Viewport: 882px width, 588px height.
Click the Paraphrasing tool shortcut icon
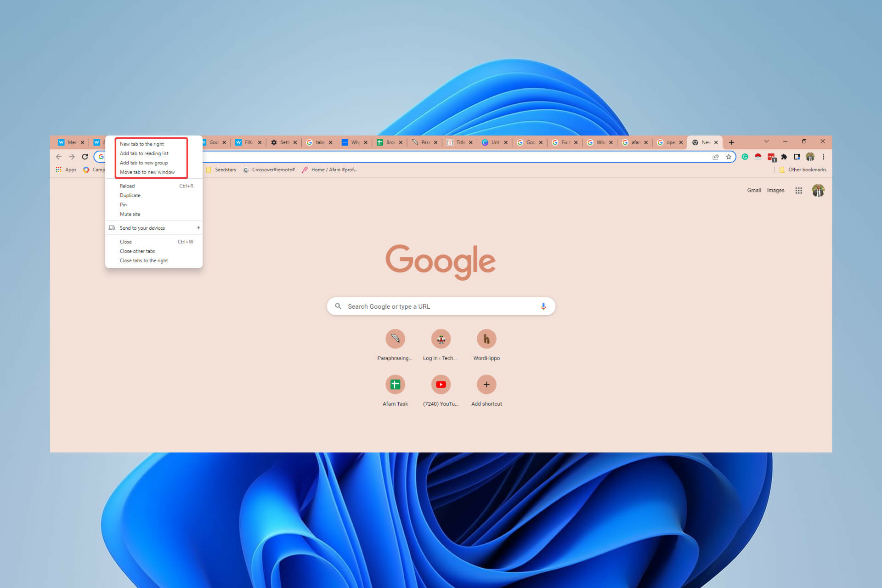[395, 339]
